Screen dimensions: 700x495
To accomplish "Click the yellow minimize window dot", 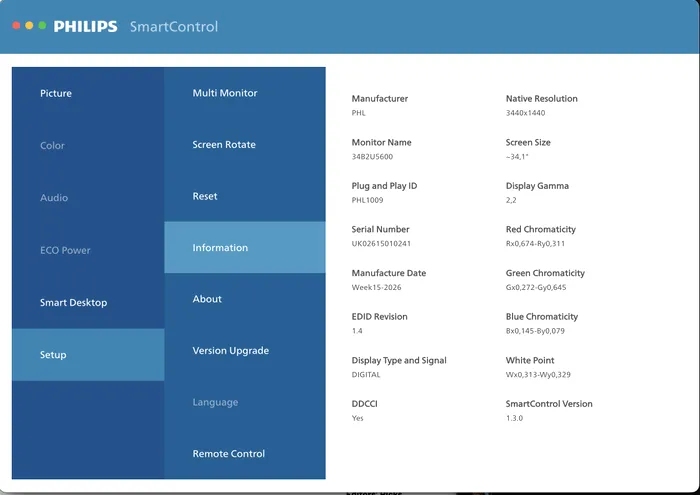I will click(29, 25).
